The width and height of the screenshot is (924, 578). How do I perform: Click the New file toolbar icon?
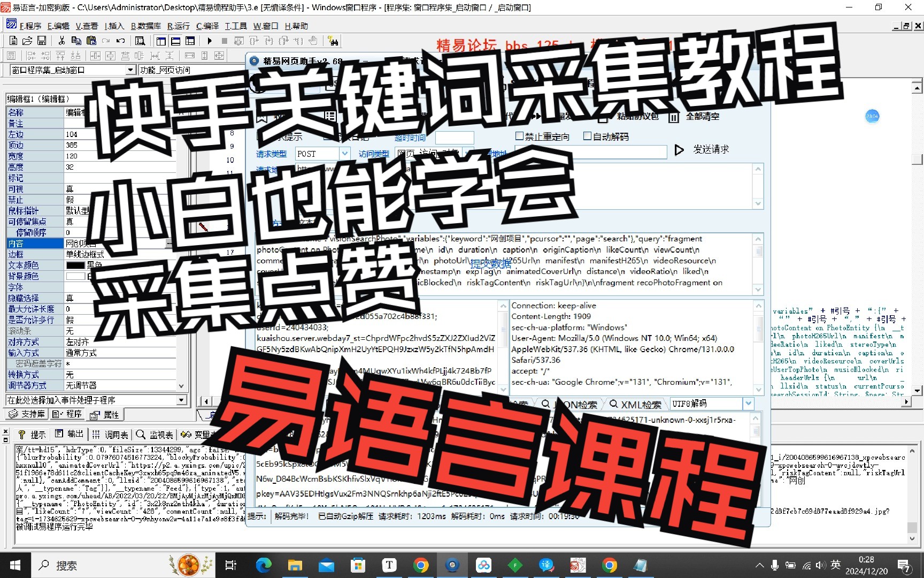pos(13,41)
